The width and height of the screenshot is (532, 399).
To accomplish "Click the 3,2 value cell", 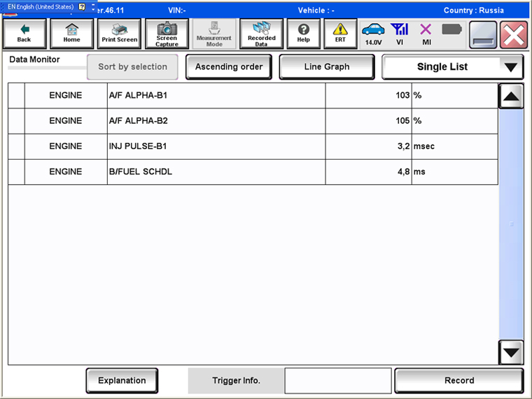I will (368, 146).
